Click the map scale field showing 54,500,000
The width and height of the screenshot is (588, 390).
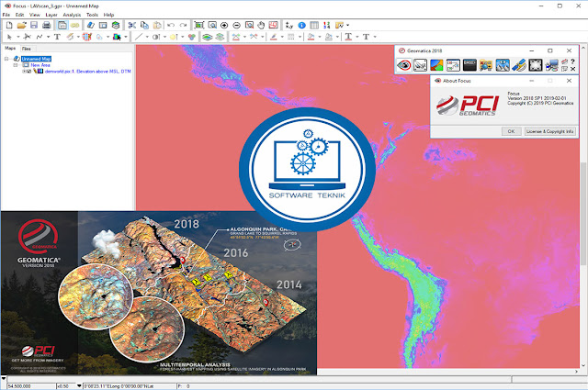[x=30, y=386]
